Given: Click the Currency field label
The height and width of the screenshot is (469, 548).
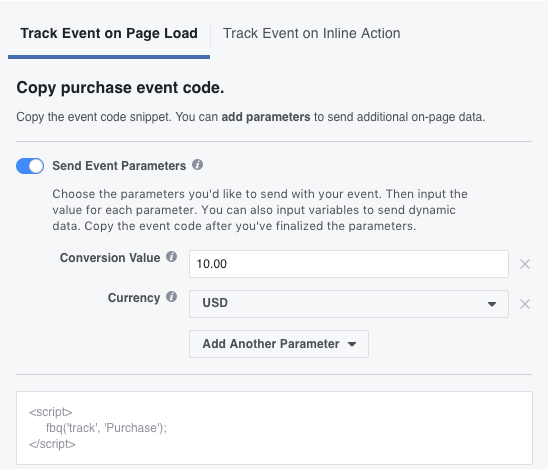Looking at the screenshot, I should [134, 298].
